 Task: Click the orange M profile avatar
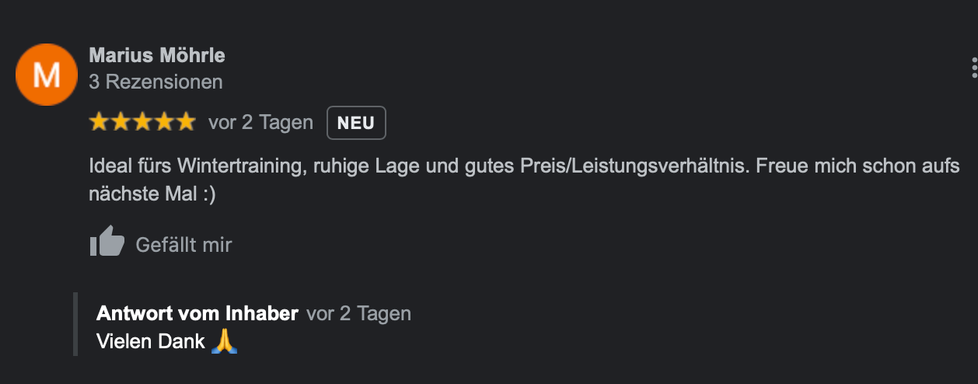(46, 75)
